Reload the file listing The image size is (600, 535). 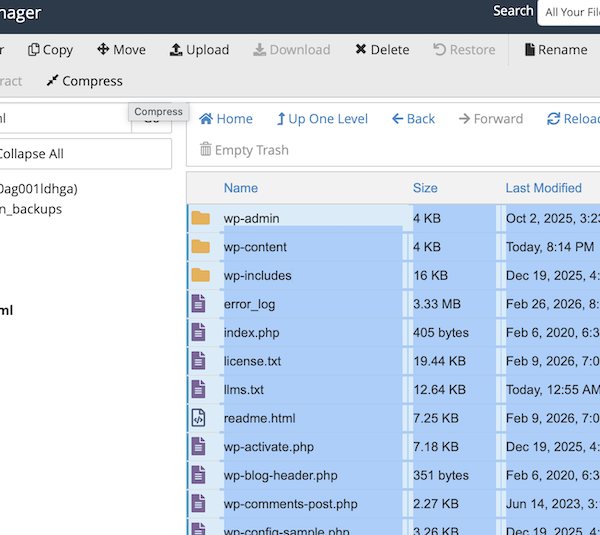[x=572, y=119]
